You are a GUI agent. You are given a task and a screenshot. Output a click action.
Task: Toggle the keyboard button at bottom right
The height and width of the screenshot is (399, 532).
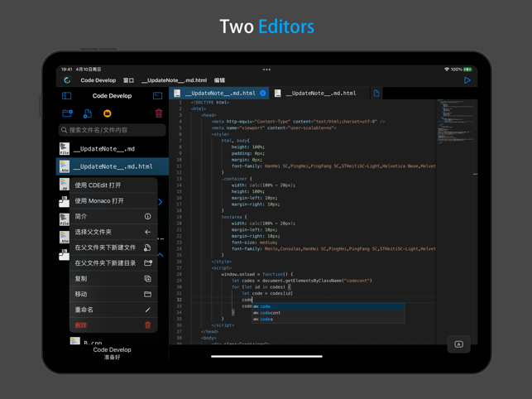[458, 344]
